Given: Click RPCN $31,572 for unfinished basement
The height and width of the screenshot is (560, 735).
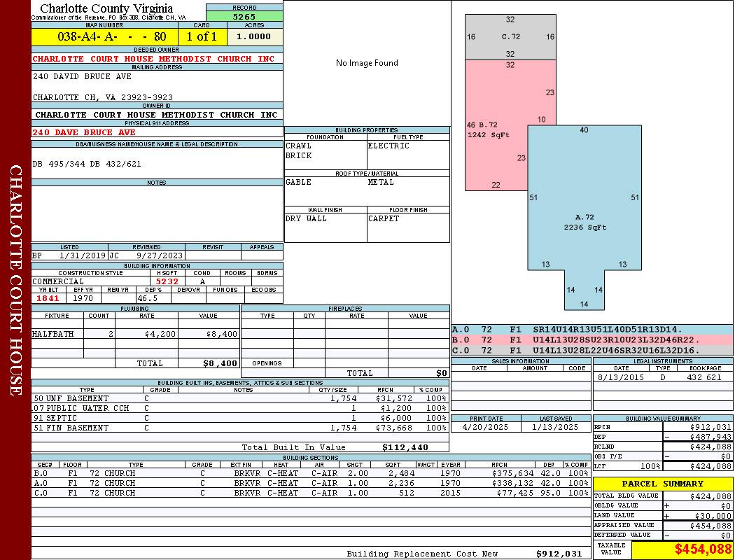Looking at the screenshot, I should (393, 398).
